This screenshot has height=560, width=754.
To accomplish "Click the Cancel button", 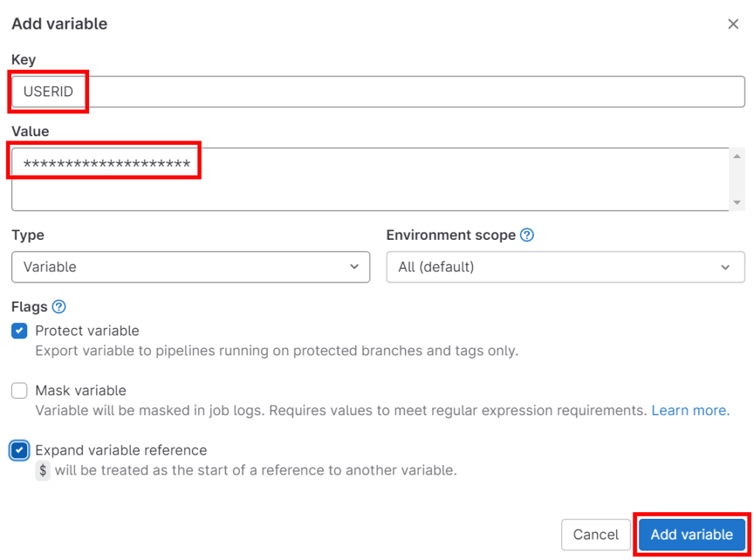I will 596,535.
